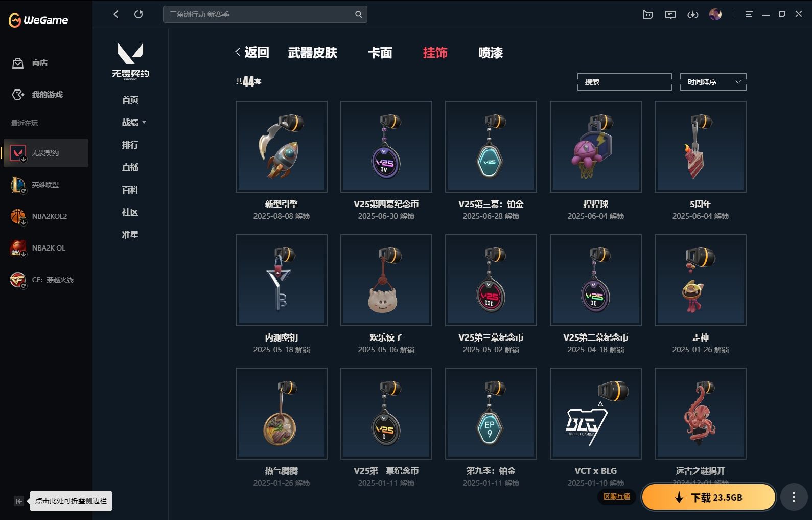Collapse the sidebar with bottom-left icon

tap(19, 501)
